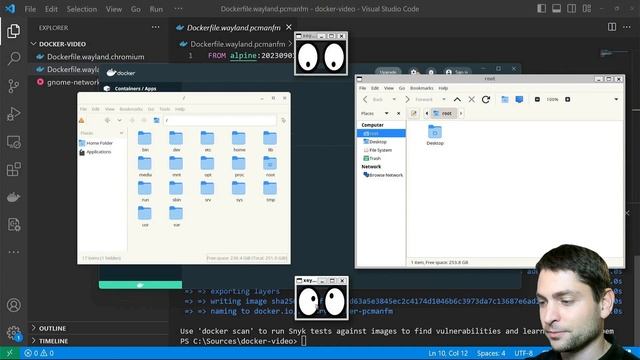Click the Ln 10, Col 12 status entry
This screenshot has width=640, height=360.
[448, 353]
